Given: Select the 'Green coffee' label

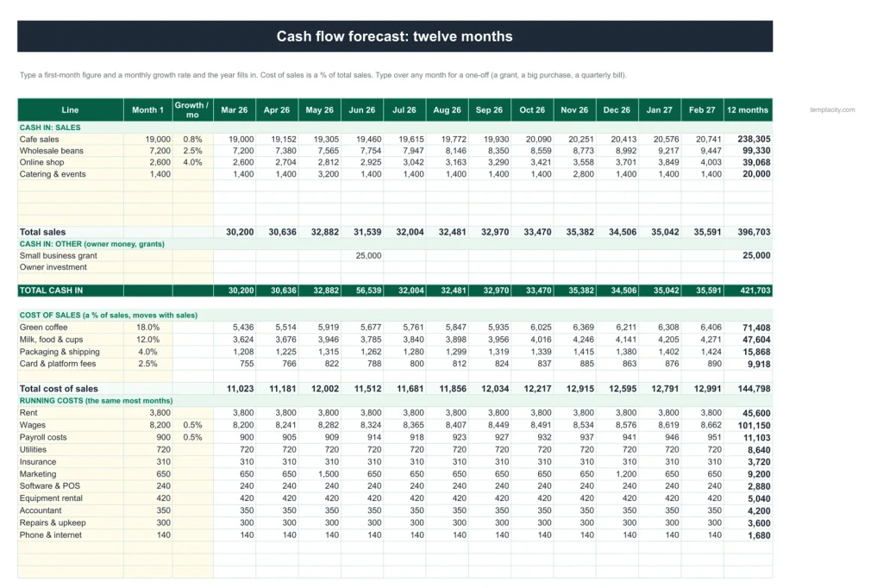Looking at the screenshot, I should click(43, 328).
